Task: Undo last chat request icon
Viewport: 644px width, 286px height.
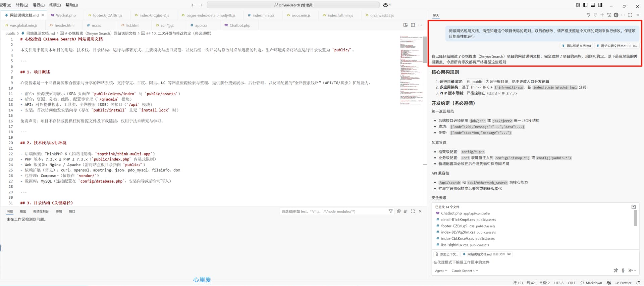Action: 588,15
